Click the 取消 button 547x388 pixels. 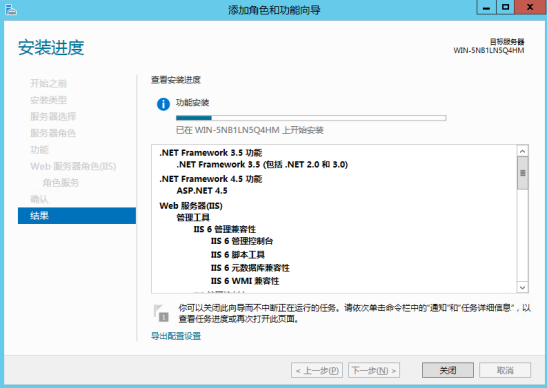click(505, 370)
